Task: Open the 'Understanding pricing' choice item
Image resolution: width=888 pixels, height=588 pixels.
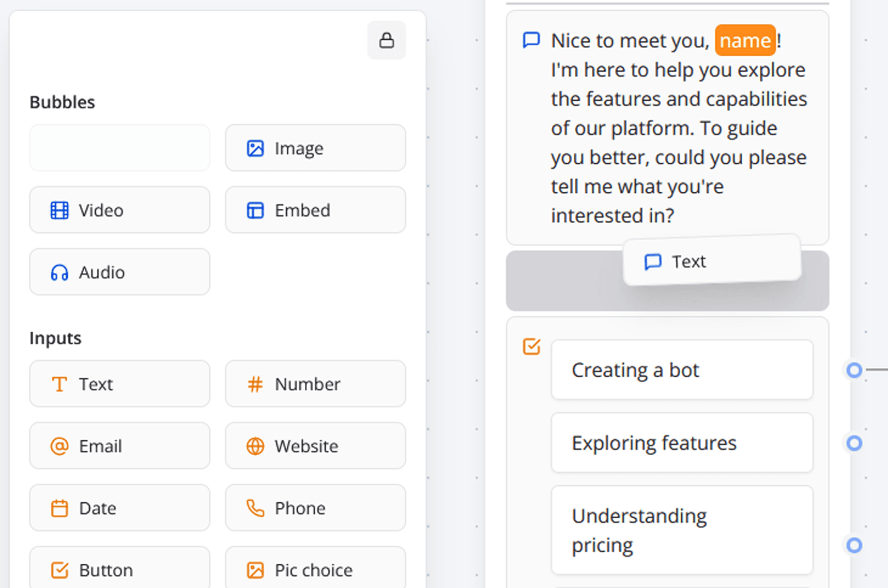Action: click(681, 530)
